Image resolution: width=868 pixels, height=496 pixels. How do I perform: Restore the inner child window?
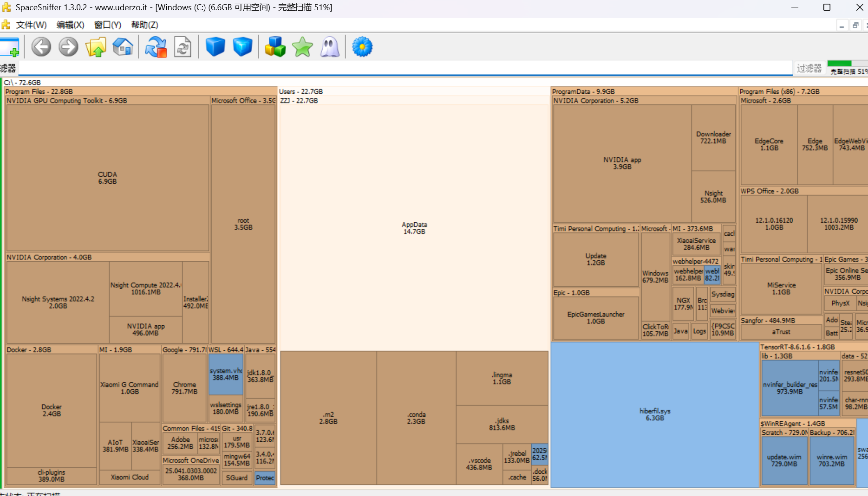tap(855, 26)
